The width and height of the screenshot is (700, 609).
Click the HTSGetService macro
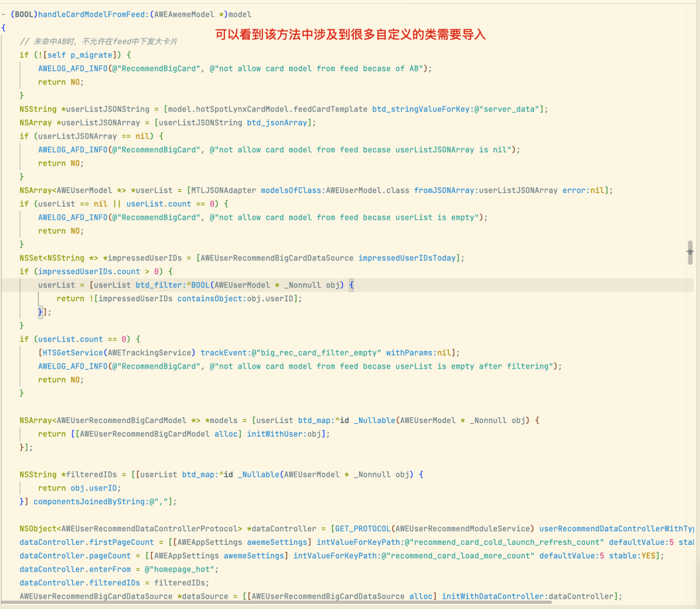[71, 352]
